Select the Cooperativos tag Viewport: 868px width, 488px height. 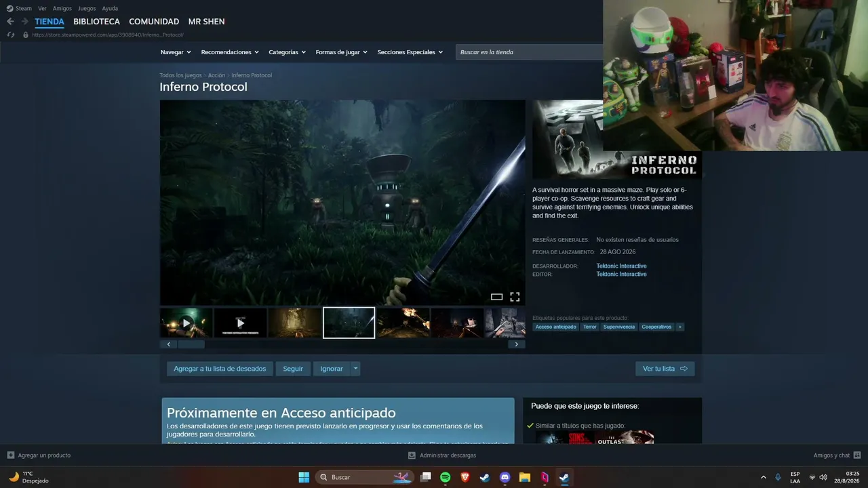[656, 327]
